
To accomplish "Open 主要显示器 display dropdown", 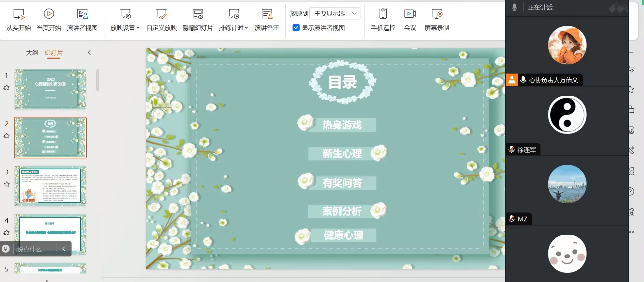I will [335, 14].
